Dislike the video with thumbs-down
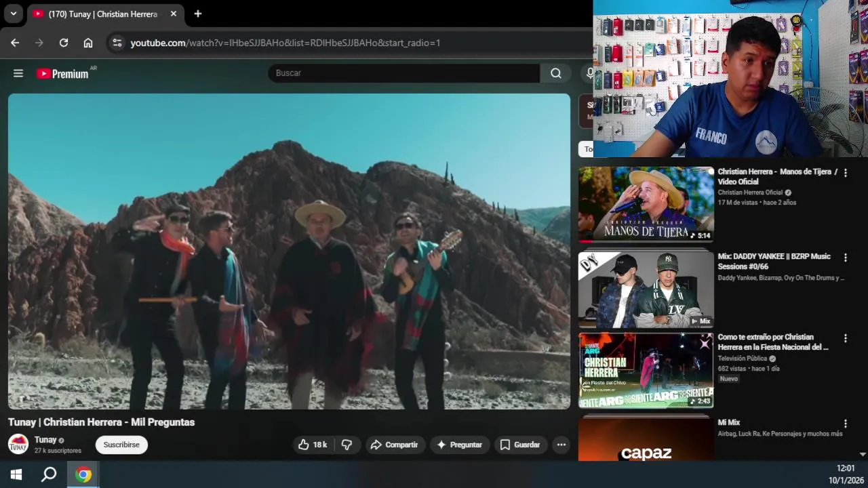The height and width of the screenshot is (488, 868). (347, 445)
